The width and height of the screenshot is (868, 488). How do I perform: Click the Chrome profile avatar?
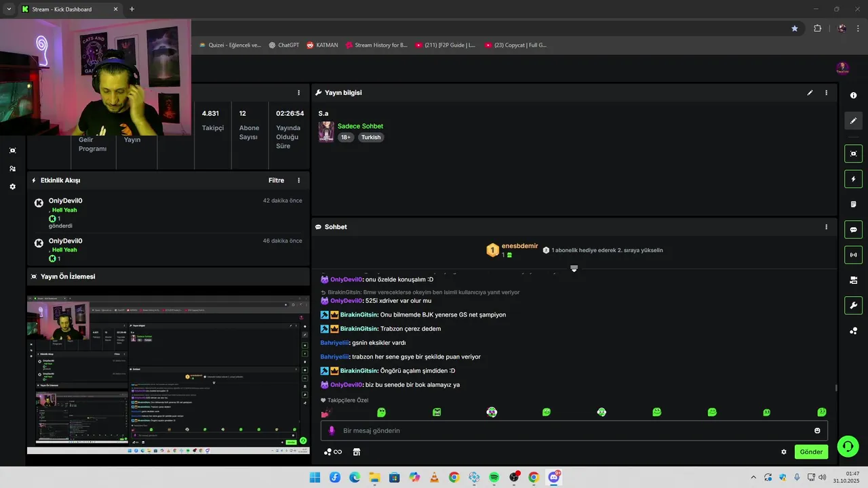point(842,28)
